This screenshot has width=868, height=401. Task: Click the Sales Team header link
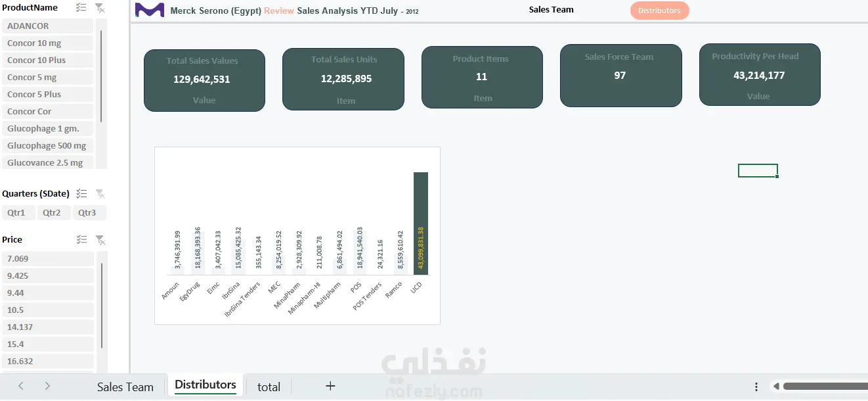[552, 9]
